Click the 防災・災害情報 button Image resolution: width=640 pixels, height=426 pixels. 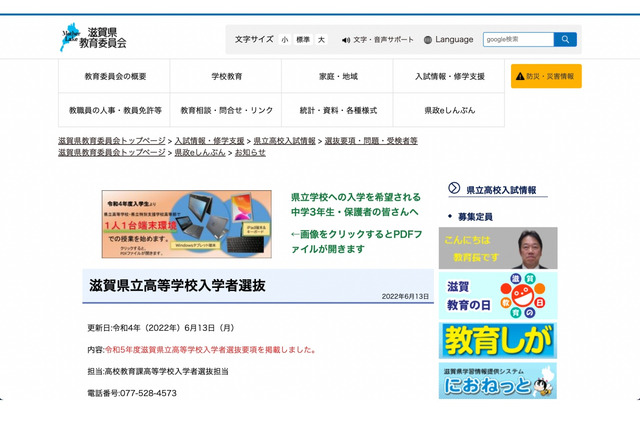(546, 76)
